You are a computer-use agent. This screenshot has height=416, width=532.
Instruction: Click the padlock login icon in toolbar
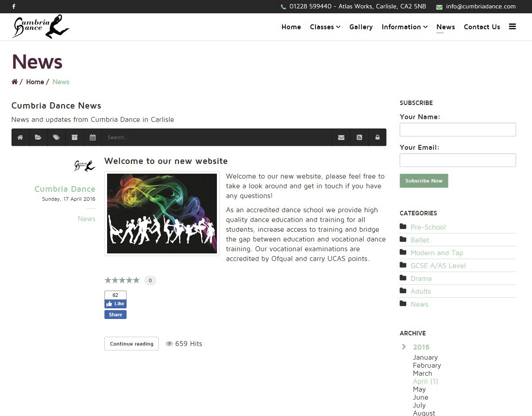point(378,137)
